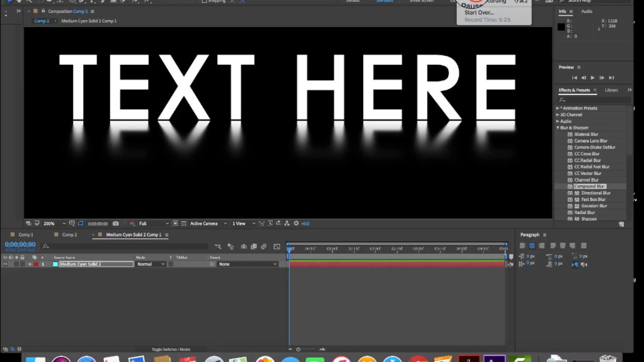Open the Parent None dropdown
This screenshot has width=644, height=362.
(247, 264)
